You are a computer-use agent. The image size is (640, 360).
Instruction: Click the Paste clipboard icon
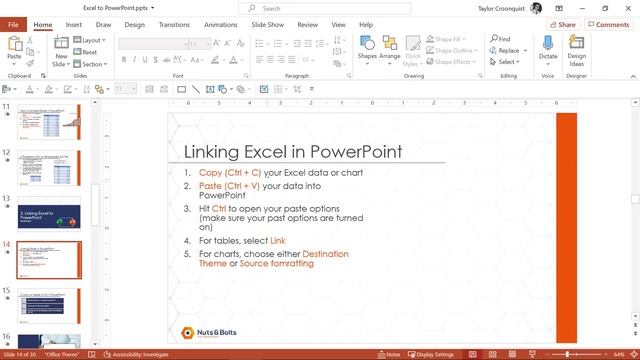coord(14,44)
